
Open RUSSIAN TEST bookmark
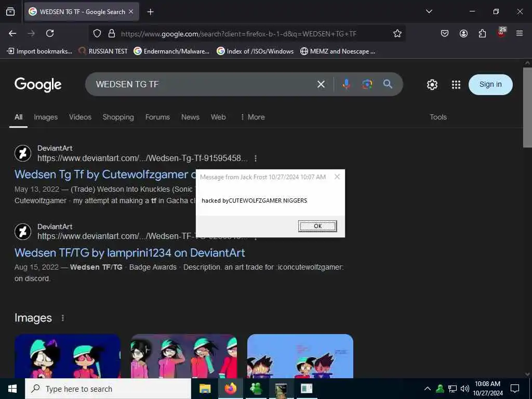103,51
